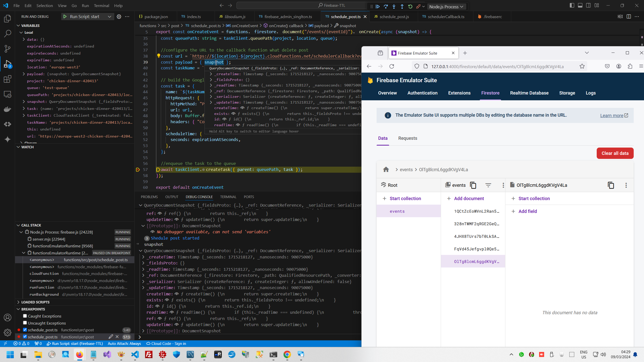Open launch.json gear icon in Run panel
The width and height of the screenshot is (644, 362).
click(x=119, y=17)
